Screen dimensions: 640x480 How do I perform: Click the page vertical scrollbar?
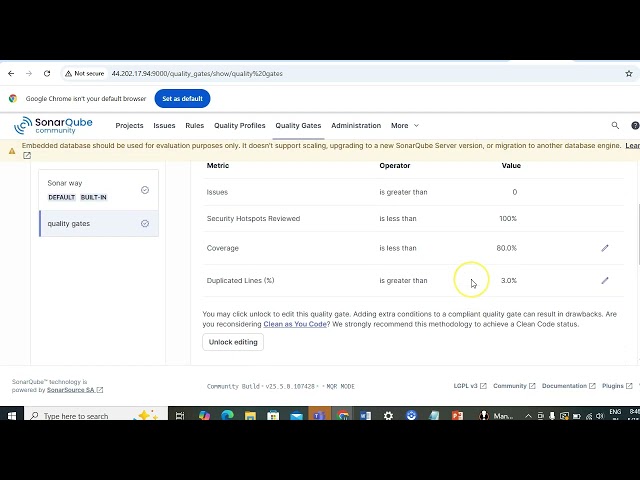pyautogui.click(x=638, y=235)
